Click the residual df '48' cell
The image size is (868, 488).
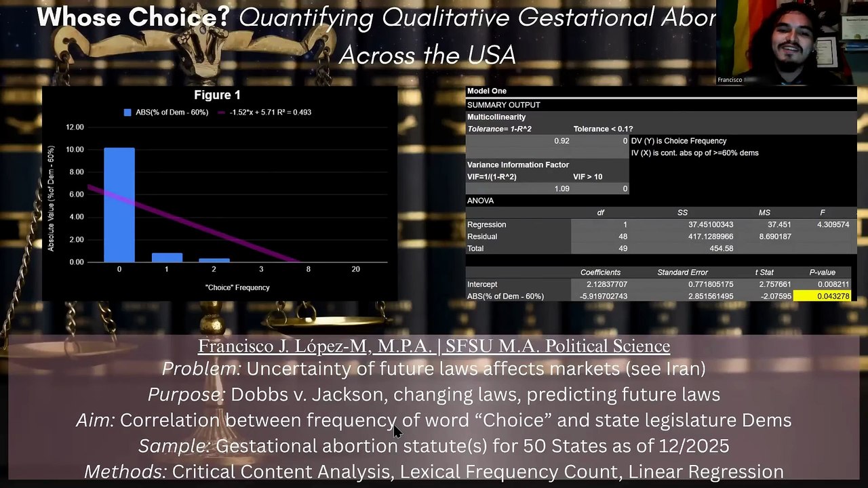[x=623, y=237]
